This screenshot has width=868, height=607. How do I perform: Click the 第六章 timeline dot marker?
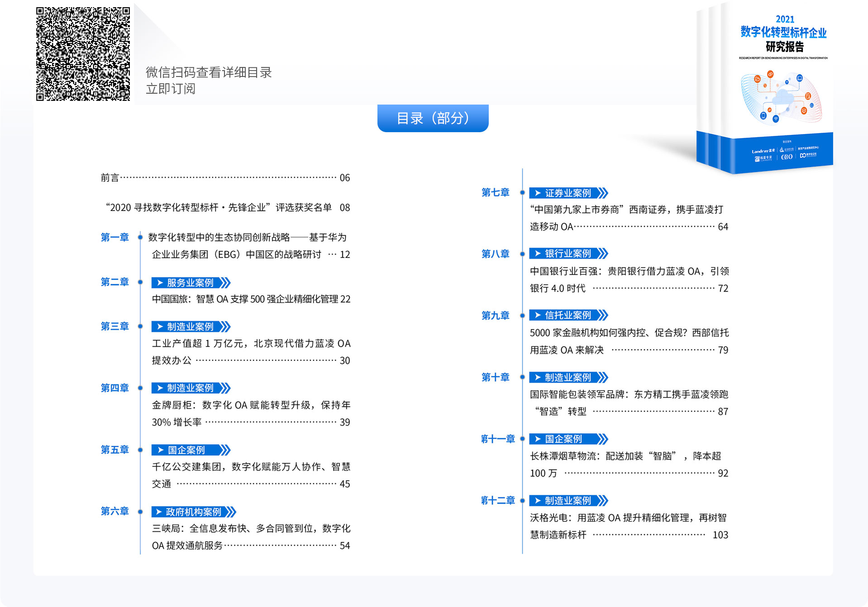point(140,512)
